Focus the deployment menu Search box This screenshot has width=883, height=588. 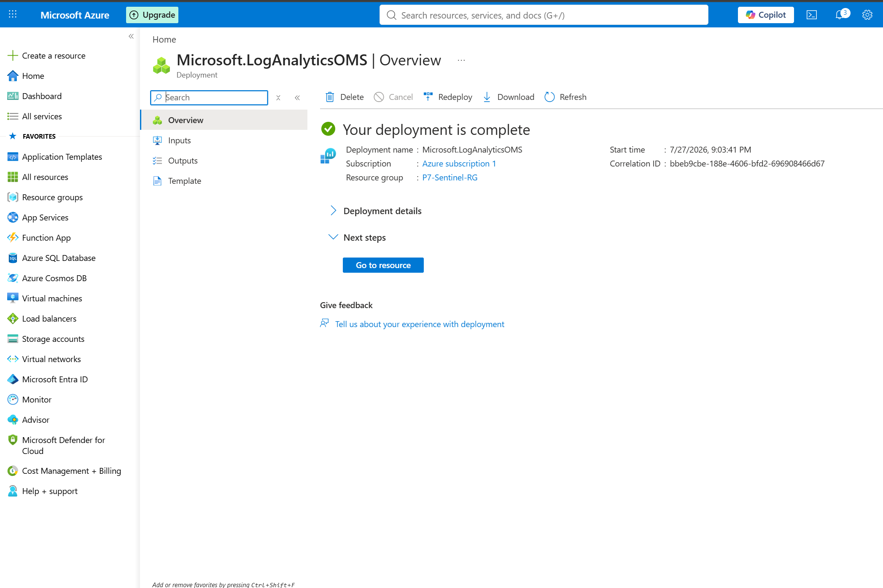point(209,97)
